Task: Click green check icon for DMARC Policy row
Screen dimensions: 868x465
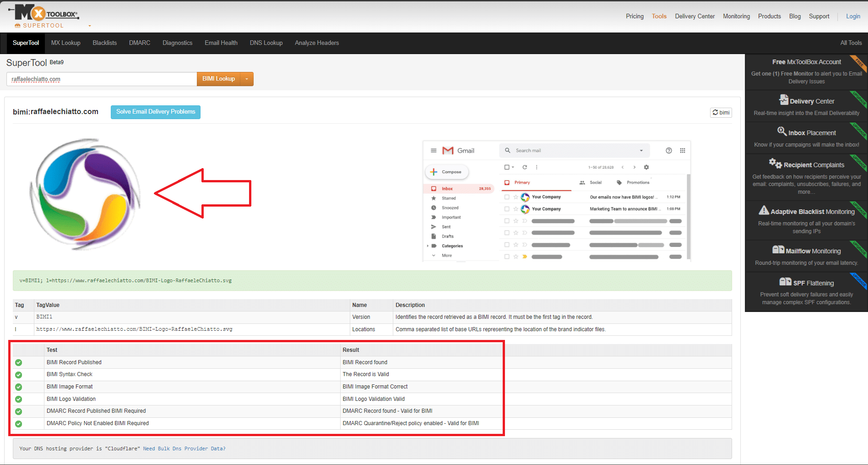Action: coord(18,424)
